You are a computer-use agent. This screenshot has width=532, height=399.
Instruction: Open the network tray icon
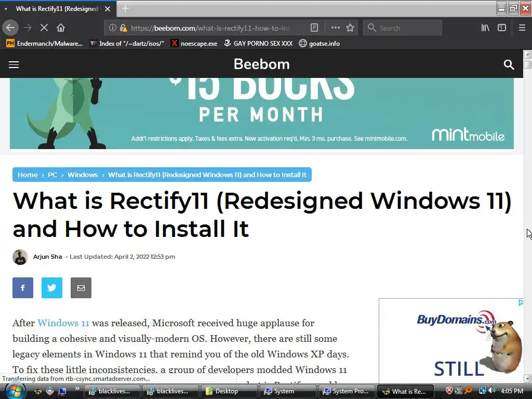pyautogui.click(x=482, y=391)
